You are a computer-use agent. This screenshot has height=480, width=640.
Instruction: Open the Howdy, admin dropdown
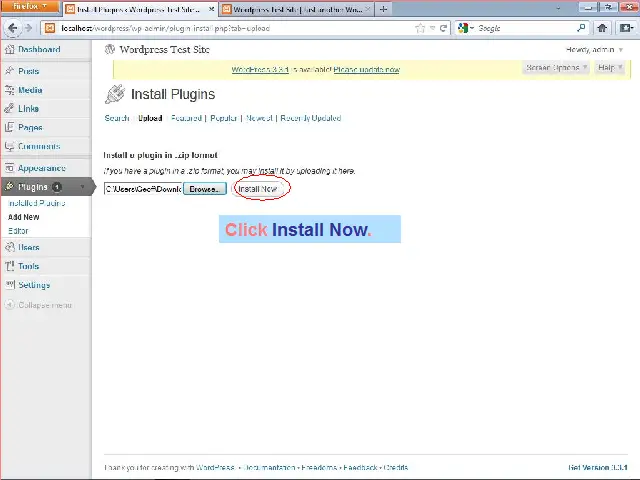[x=594, y=49]
